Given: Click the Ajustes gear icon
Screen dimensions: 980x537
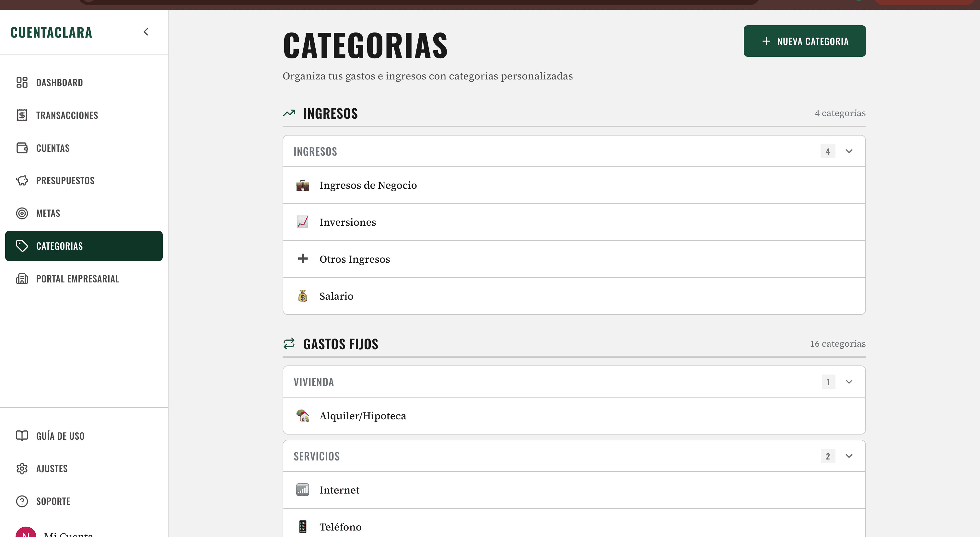Looking at the screenshot, I should click(x=22, y=468).
